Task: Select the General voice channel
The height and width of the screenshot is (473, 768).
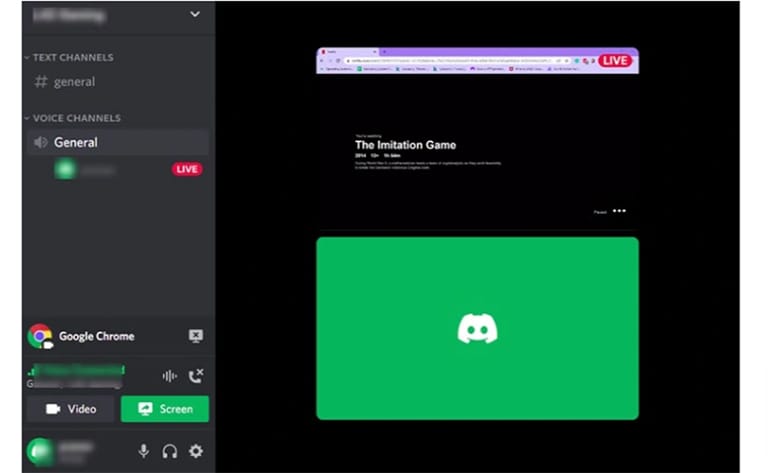Action: click(x=118, y=142)
